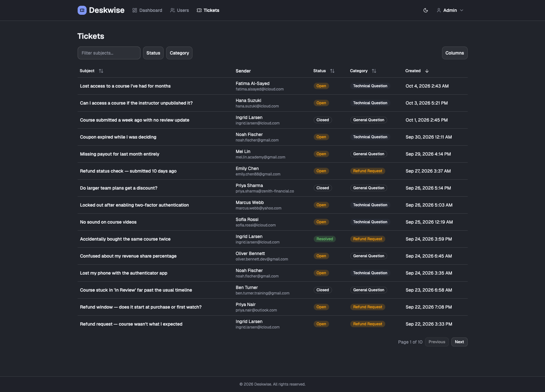
Task: Toggle dark mode moon icon
Action: (x=426, y=10)
